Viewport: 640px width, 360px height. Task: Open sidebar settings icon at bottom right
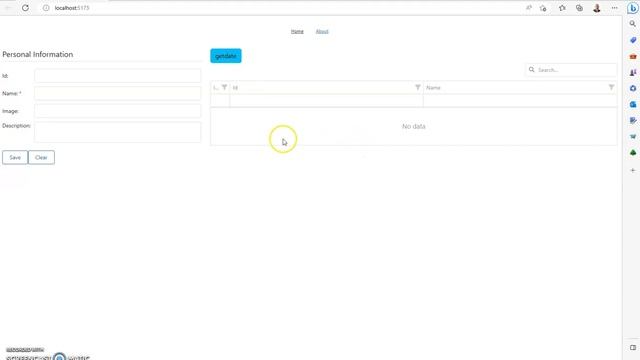click(633, 348)
